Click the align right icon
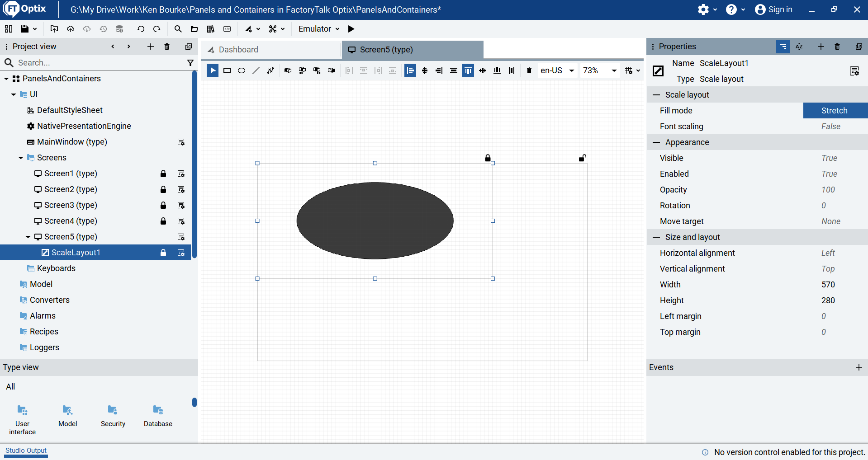The height and width of the screenshot is (460, 868). (x=439, y=70)
